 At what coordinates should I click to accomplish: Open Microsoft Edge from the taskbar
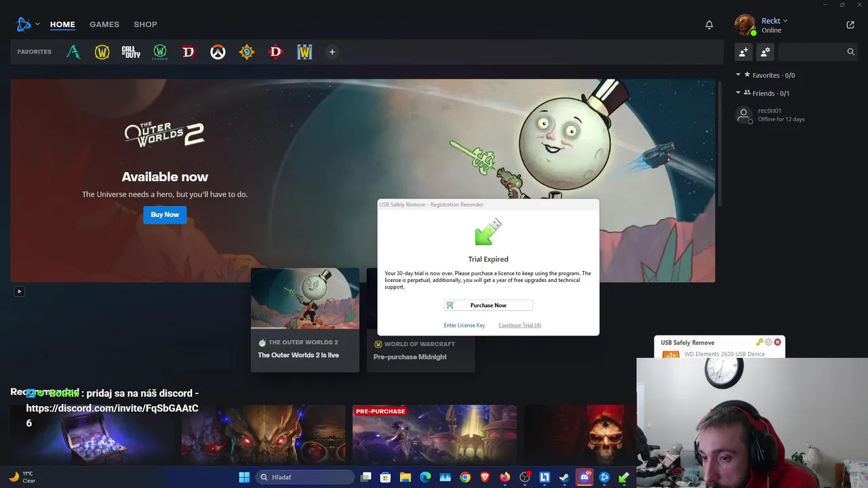pyautogui.click(x=425, y=477)
